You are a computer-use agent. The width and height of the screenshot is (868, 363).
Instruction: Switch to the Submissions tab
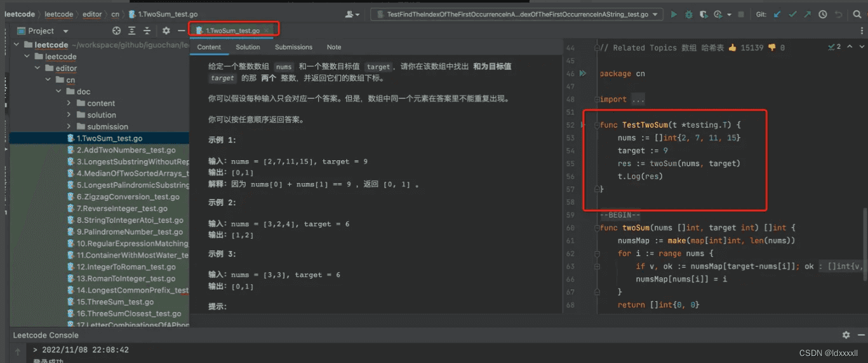pos(293,47)
